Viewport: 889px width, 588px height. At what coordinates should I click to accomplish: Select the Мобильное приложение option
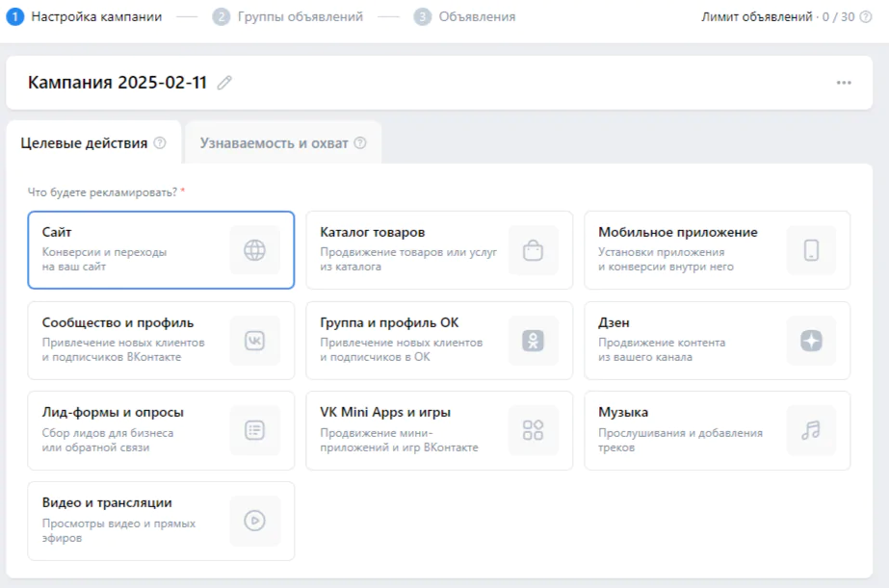click(718, 250)
